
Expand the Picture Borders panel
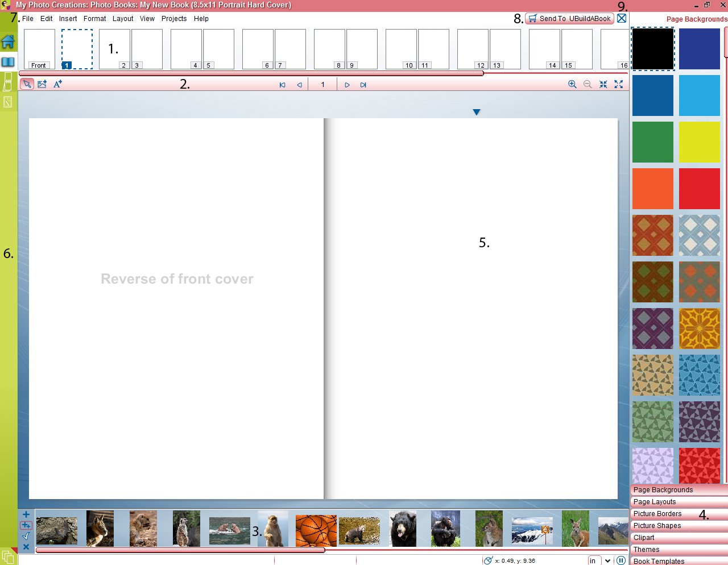pos(679,513)
